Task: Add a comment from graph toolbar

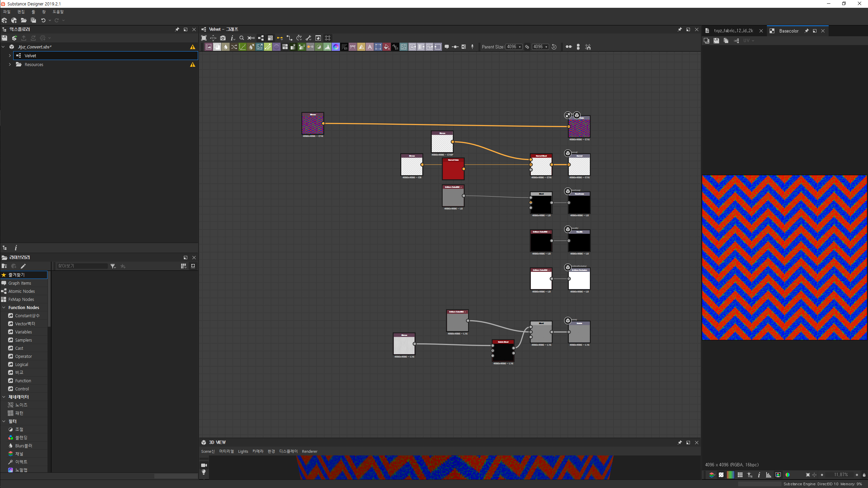Action: coord(447,47)
